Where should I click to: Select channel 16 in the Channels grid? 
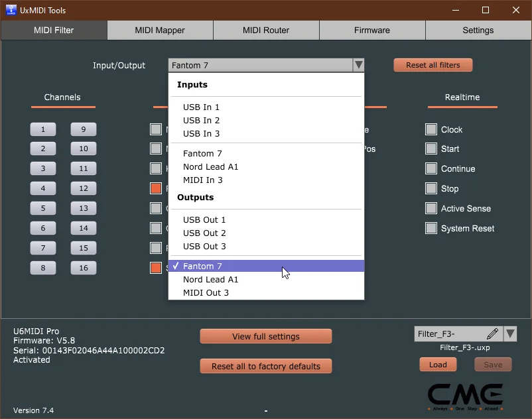click(x=83, y=268)
